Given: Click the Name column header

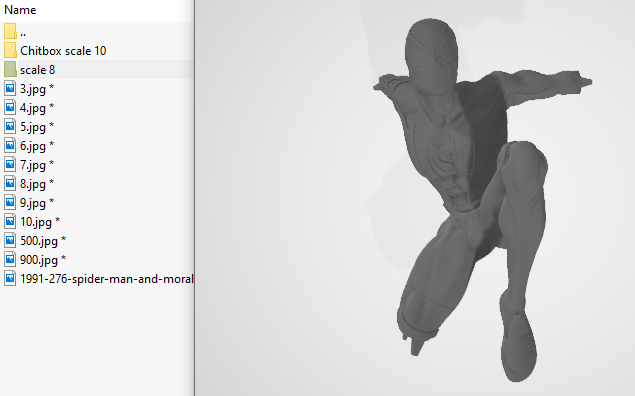Looking at the screenshot, I should pos(20,10).
